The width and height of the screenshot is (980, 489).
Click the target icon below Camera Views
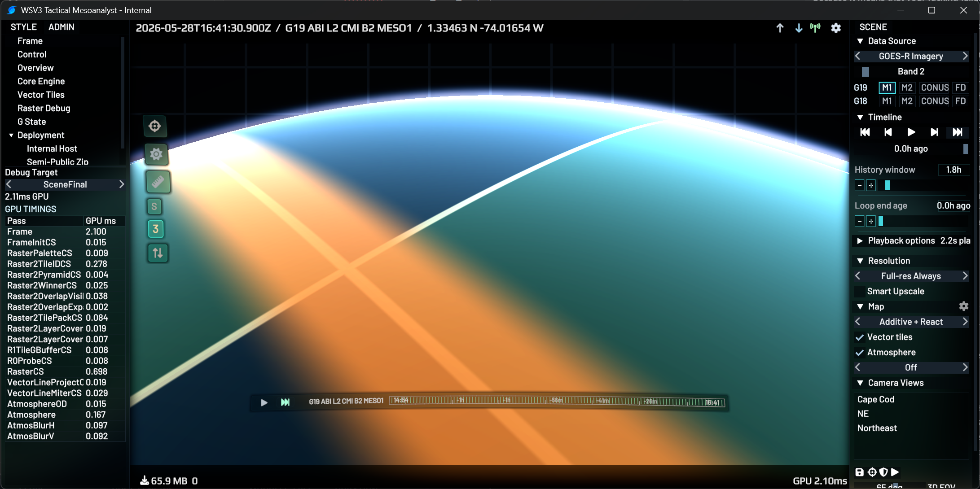click(x=872, y=472)
